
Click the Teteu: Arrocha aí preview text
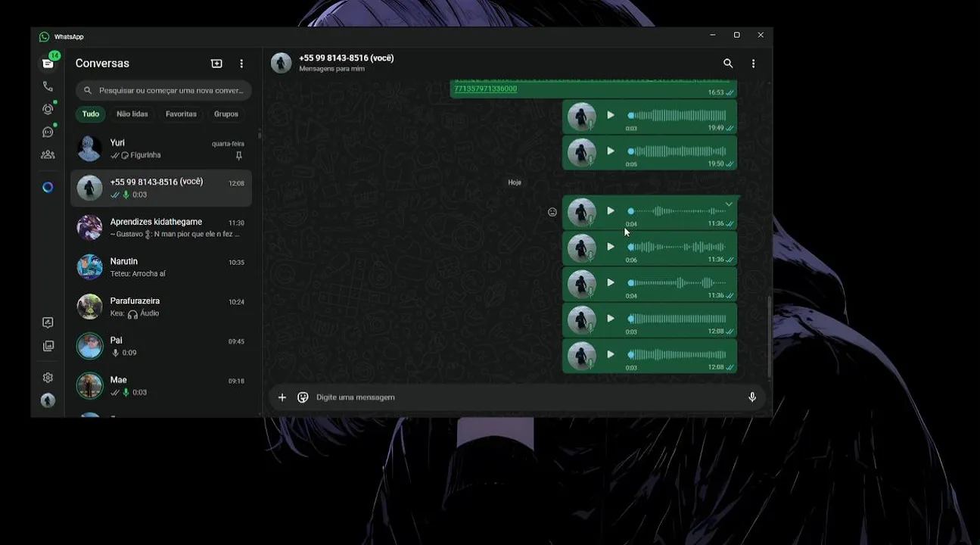(138, 274)
